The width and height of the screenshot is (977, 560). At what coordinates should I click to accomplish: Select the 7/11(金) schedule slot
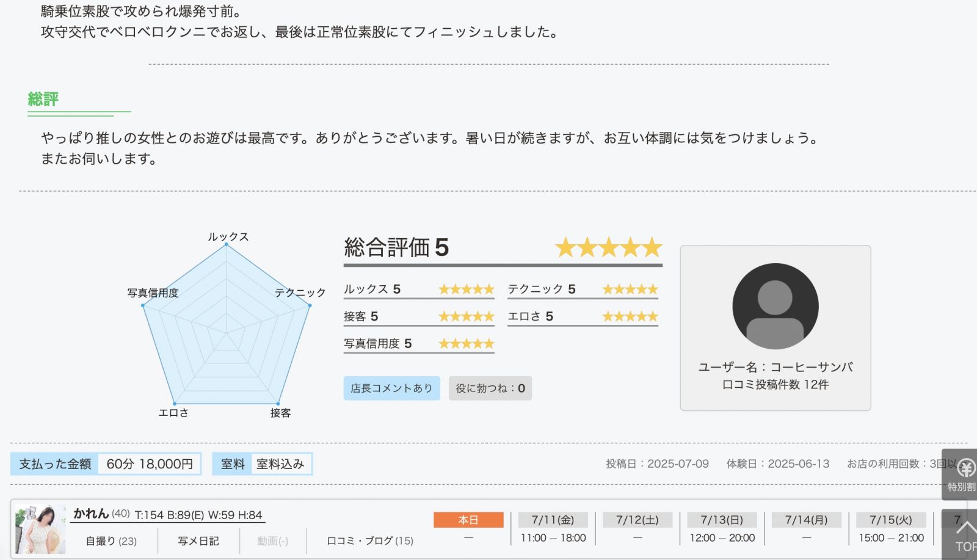tap(553, 520)
